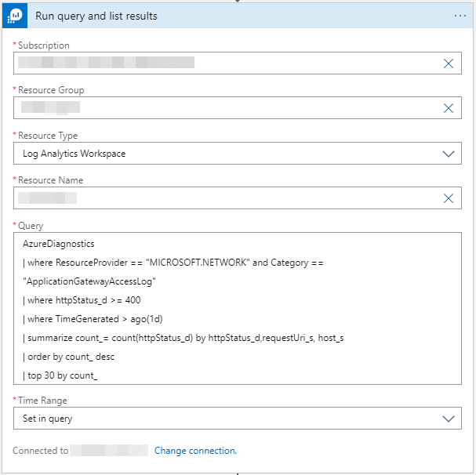Remove the Resource Name value using its X
The height and width of the screenshot is (475, 476).
449,198
